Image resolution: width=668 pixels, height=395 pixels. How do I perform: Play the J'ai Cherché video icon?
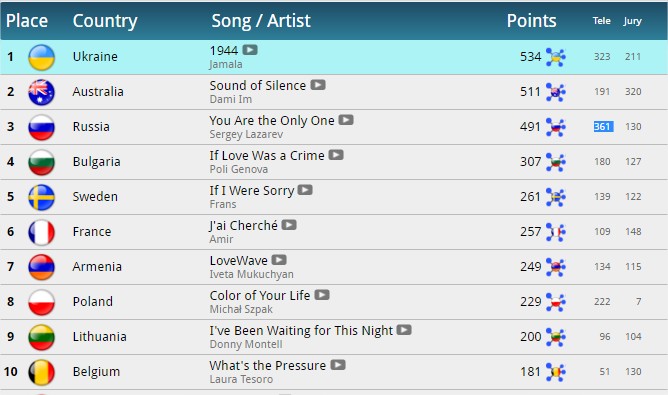pos(289,225)
